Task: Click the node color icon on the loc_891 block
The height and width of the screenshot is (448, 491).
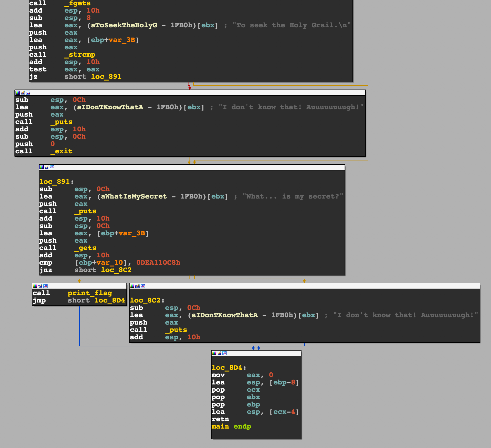Action: pos(42,167)
